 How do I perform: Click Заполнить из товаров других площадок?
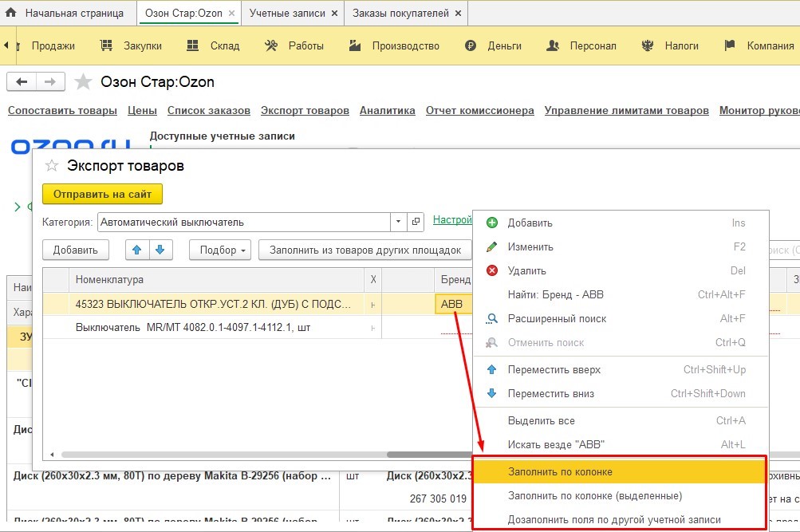pos(365,250)
